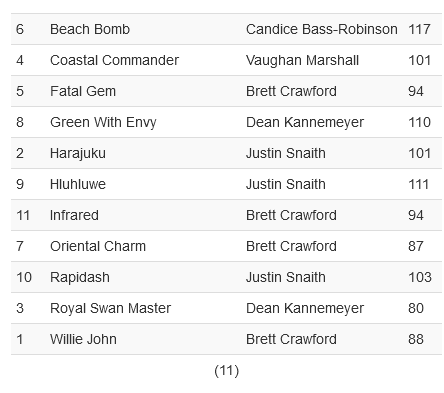Click Vaughan Marshall trainer name
This screenshot has height=393, width=444.
click(x=302, y=60)
